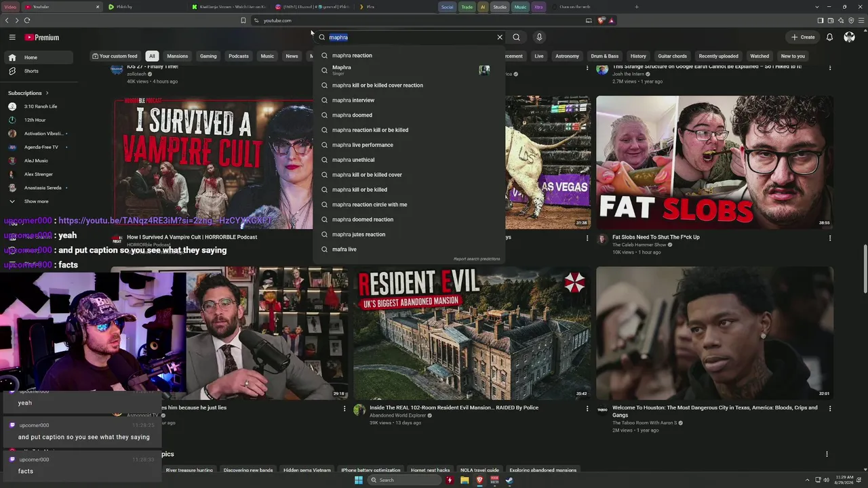
Task: Choose the suggestion maphra jutes reaction
Action: 409,235
